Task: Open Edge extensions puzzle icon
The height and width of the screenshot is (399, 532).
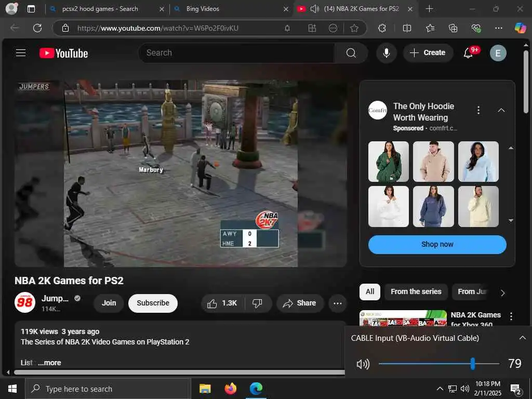Action: click(x=382, y=28)
